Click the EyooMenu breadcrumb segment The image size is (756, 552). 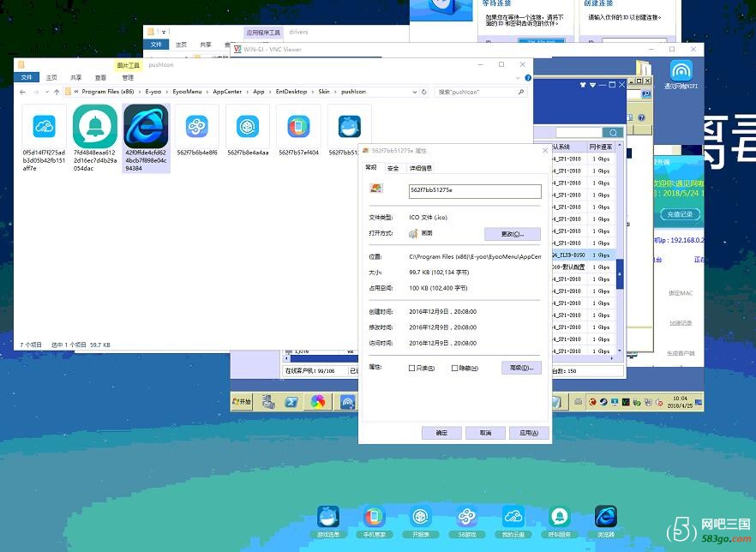click(x=187, y=92)
